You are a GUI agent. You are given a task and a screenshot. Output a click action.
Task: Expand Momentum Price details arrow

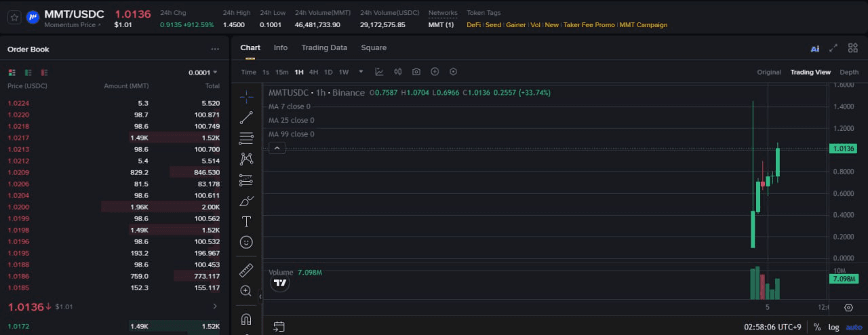coord(99,25)
